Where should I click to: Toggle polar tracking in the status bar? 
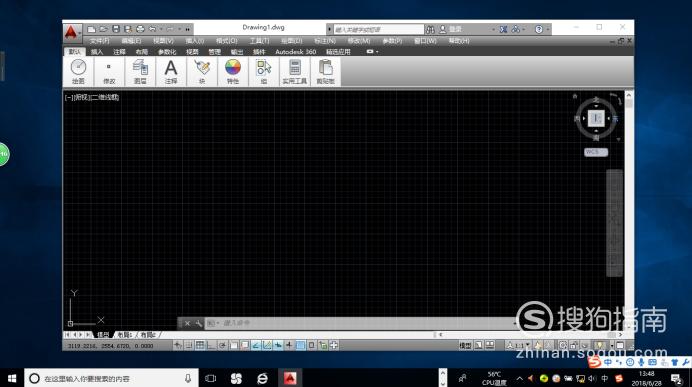pyautogui.click(x=222, y=345)
